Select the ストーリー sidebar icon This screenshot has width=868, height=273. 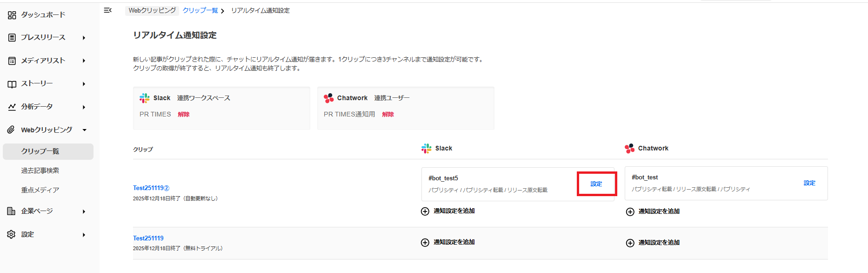[x=12, y=83]
